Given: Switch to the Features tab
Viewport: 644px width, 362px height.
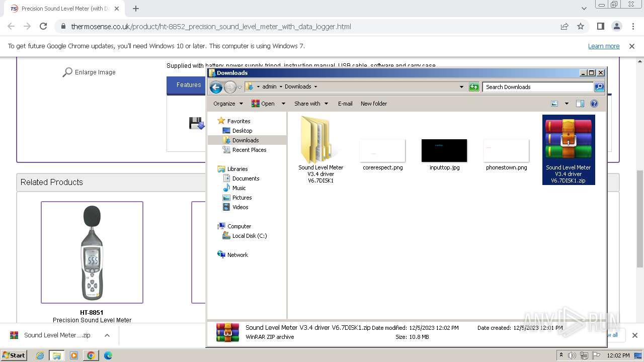Looking at the screenshot, I should coord(189,85).
